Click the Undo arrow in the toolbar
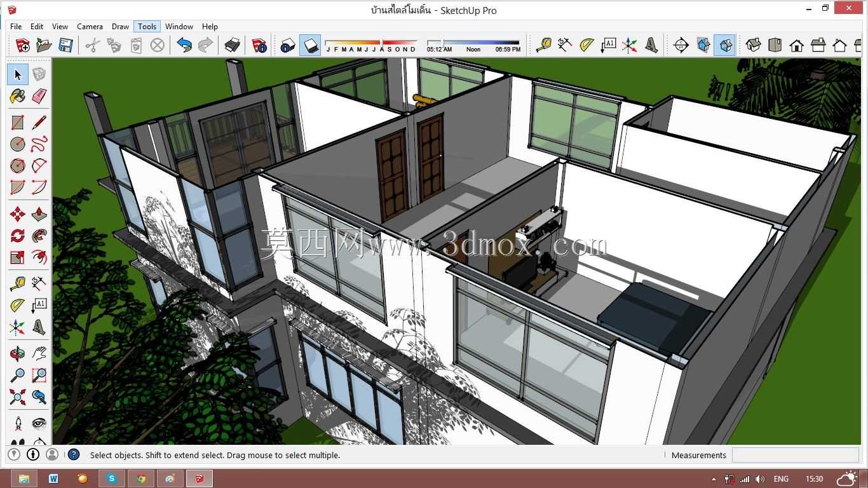The height and width of the screenshot is (488, 868). click(184, 45)
